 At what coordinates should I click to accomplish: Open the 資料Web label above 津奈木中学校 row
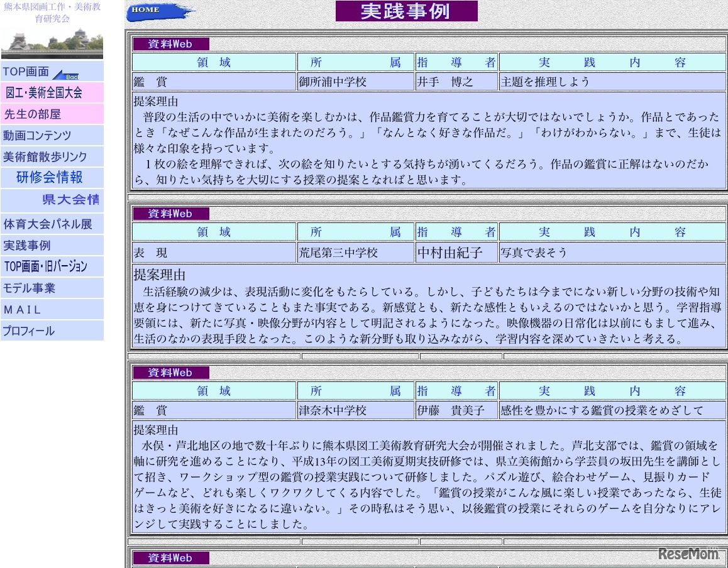pos(169,372)
